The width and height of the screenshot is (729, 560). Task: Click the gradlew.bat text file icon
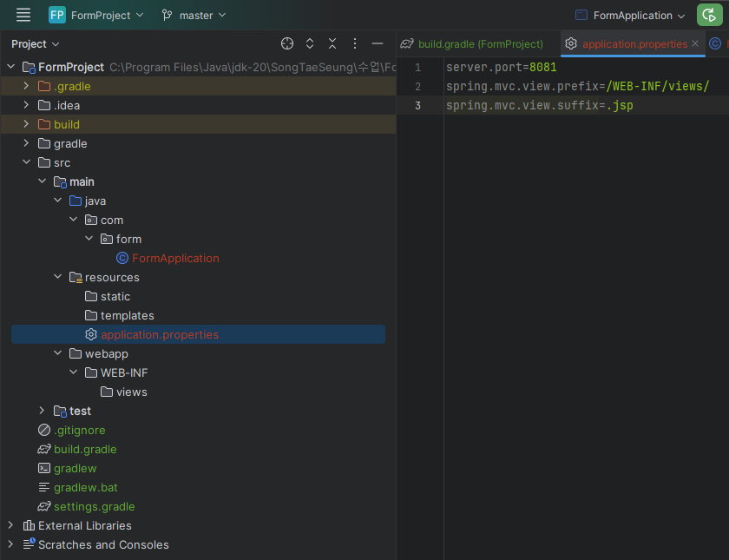(x=44, y=487)
